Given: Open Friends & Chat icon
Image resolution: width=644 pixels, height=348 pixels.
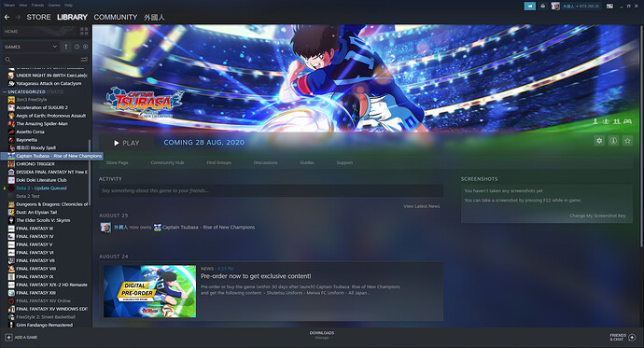Looking at the screenshot, I should (x=632, y=338).
